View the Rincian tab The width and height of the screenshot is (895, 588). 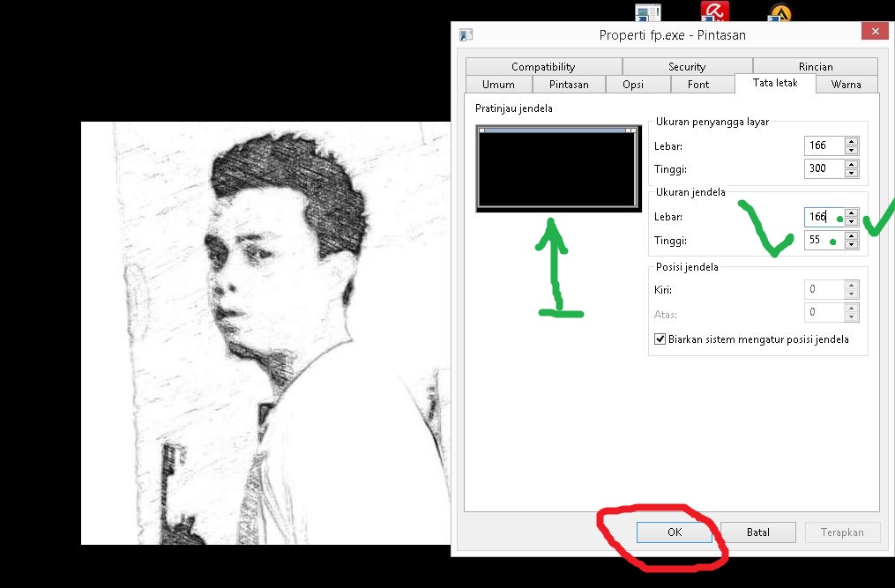(815, 65)
